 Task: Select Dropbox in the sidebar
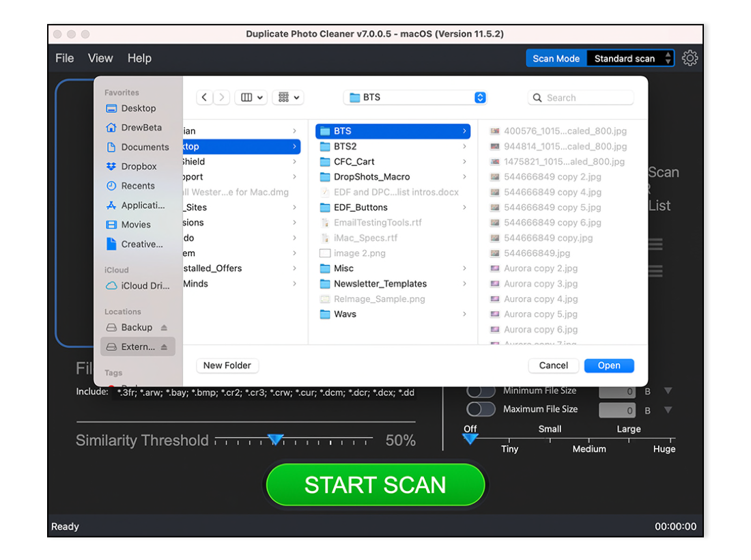139,167
